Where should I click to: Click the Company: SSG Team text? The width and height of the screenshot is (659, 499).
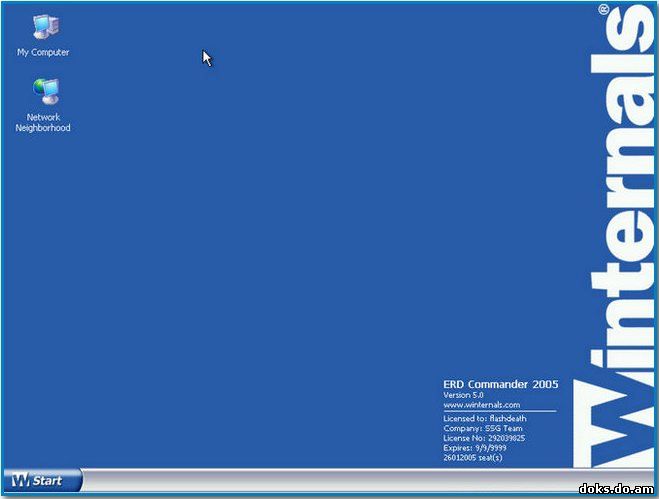[483, 428]
